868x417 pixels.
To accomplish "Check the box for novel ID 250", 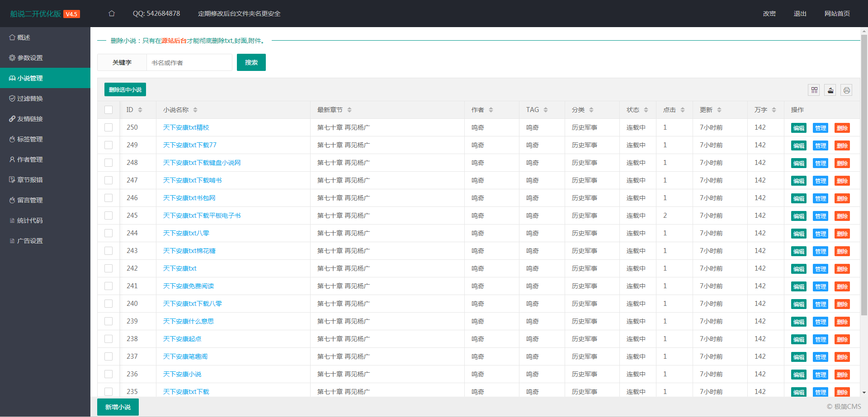I will tap(108, 127).
